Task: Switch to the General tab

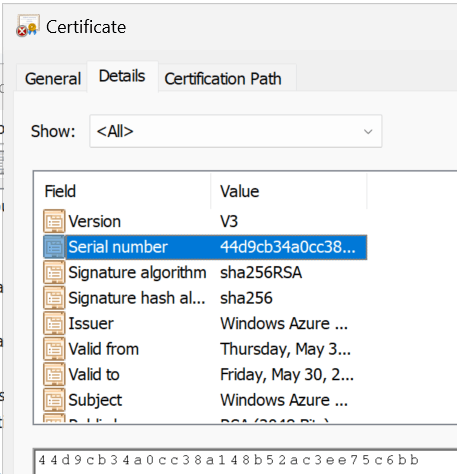Action: point(53,79)
